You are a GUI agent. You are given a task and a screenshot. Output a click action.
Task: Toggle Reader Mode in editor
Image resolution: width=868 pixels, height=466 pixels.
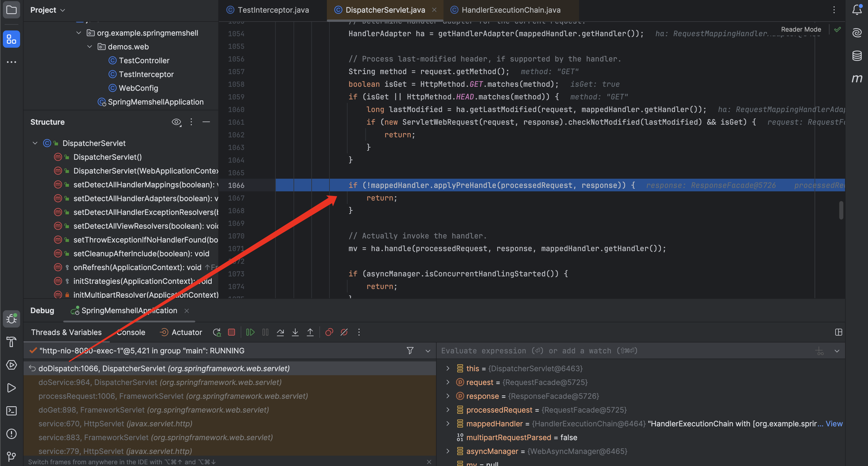(x=801, y=29)
